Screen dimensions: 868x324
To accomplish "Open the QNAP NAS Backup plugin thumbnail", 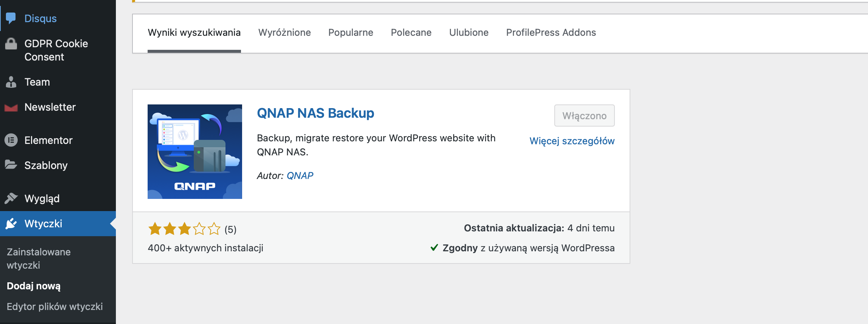I will click(x=194, y=152).
